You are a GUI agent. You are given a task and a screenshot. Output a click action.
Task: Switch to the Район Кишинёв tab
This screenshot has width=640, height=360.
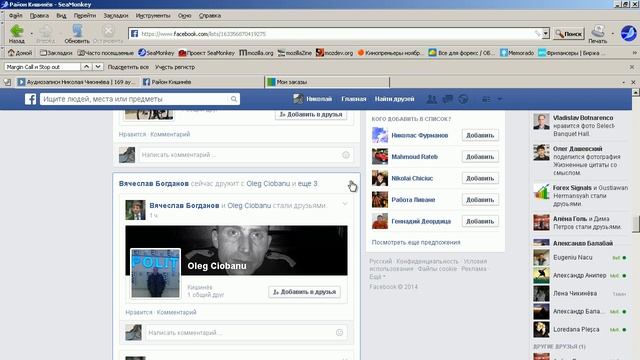(202, 82)
